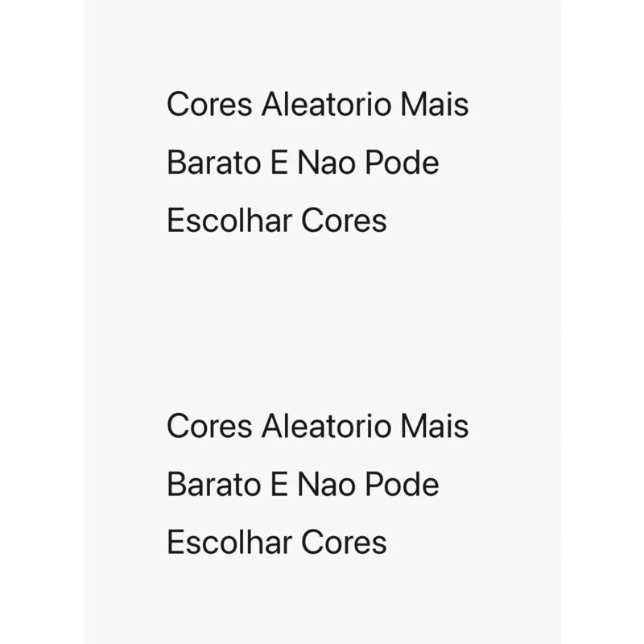Click 'Cores' before 'Aleatorio' in lower block
The image size is (644, 644).
209,427
